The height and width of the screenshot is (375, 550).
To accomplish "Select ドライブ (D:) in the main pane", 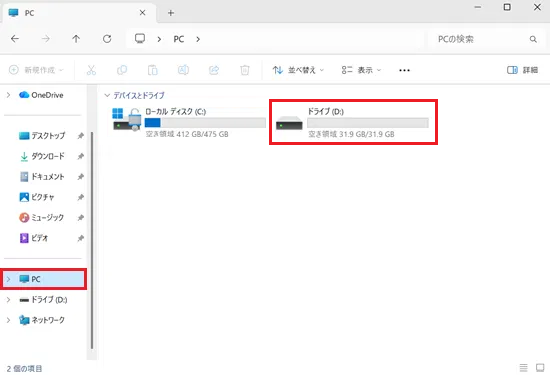I will pos(353,122).
